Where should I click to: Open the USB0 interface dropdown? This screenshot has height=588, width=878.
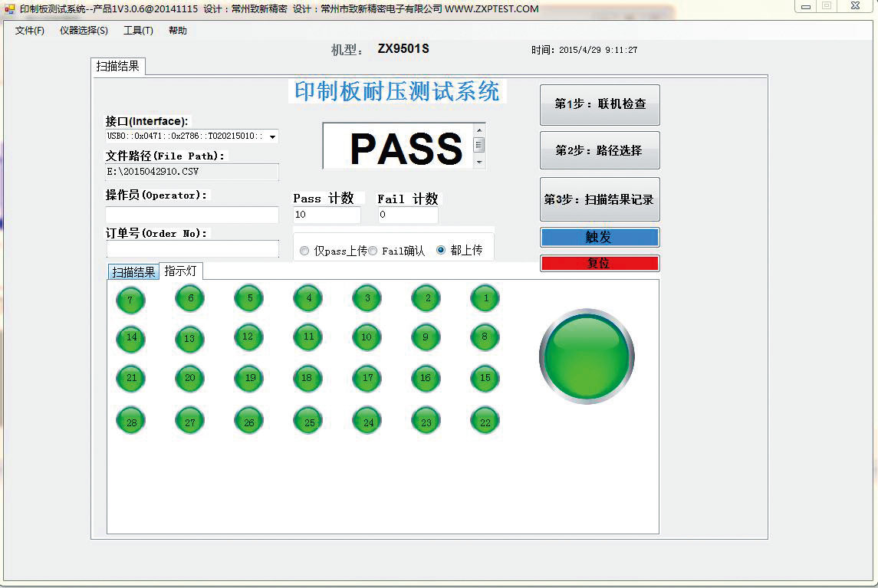click(x=273, y=136)
